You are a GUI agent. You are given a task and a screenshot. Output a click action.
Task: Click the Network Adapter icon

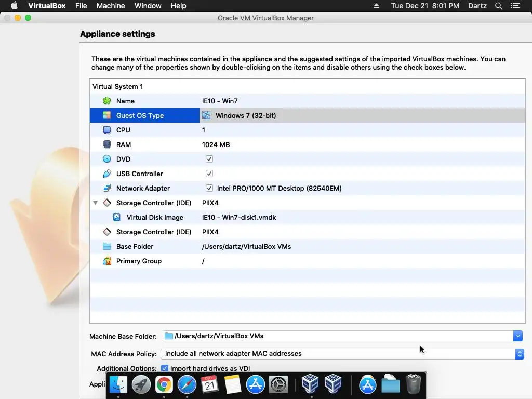point(107,188)
